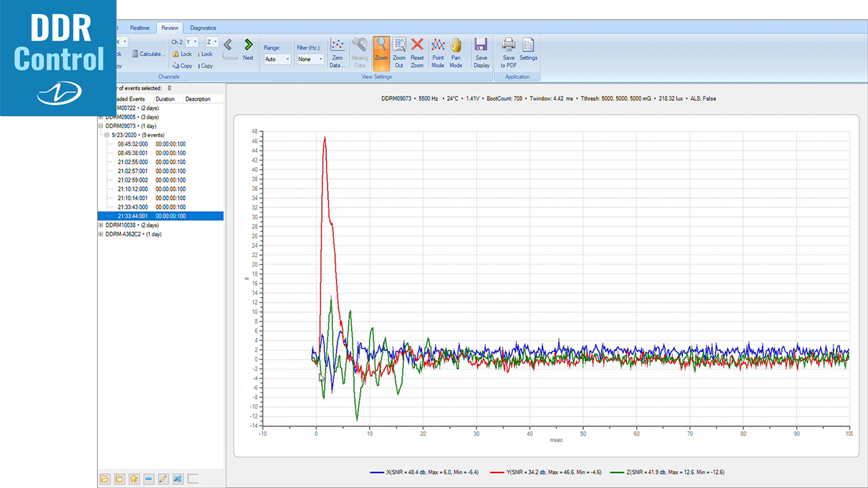Toggle the Z channel Lock
This screenshot has height=488, width=868.
click(205, 54)
